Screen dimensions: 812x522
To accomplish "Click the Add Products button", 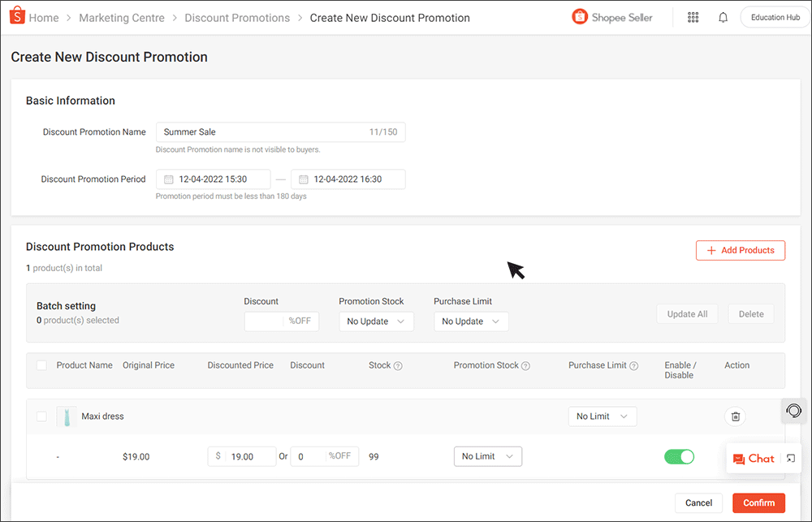I will (740, 250).
